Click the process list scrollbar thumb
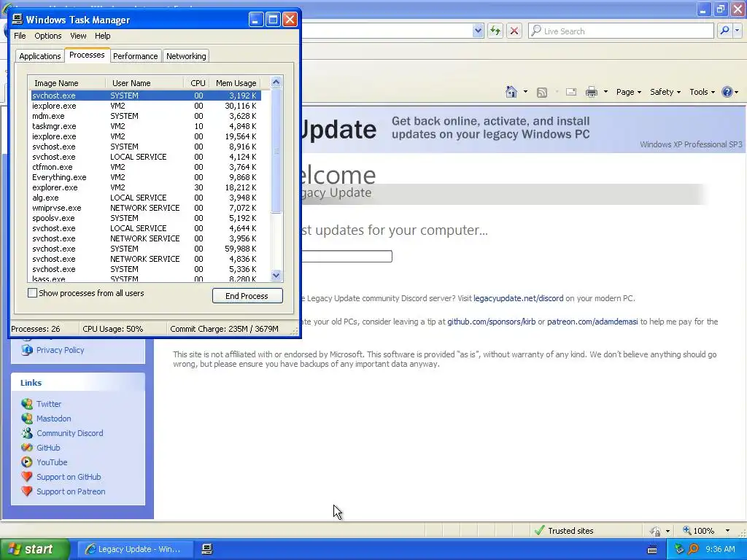The height and width of the screenshot is (560, 747). (276, 152)
